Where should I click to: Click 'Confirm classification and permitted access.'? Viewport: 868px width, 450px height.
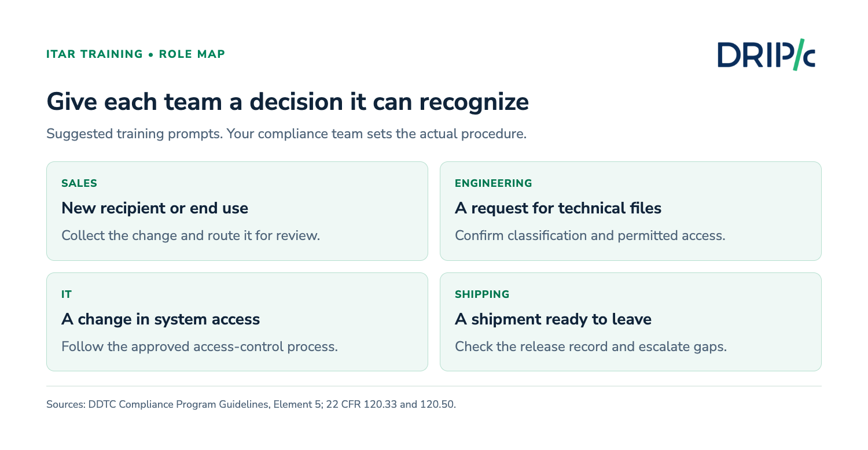(590, 236)
